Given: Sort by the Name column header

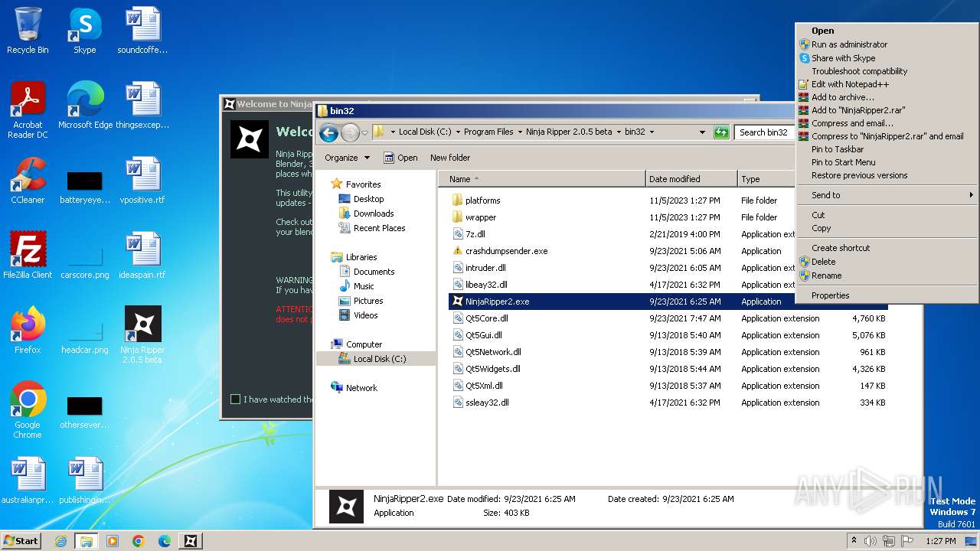Looking at the screenshot, I should pyautogui.click(x=541, y=179).
